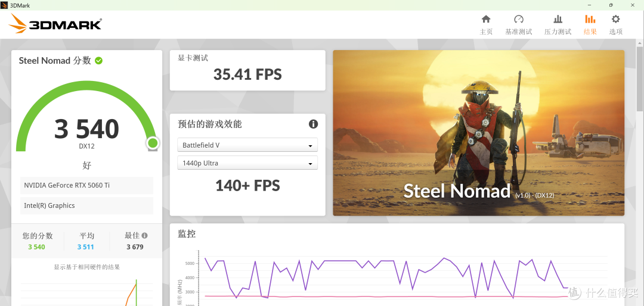
Task: Open the 1440p Ultra resolution dropdown
Action: pyautogui.click(x=247, y=163)
